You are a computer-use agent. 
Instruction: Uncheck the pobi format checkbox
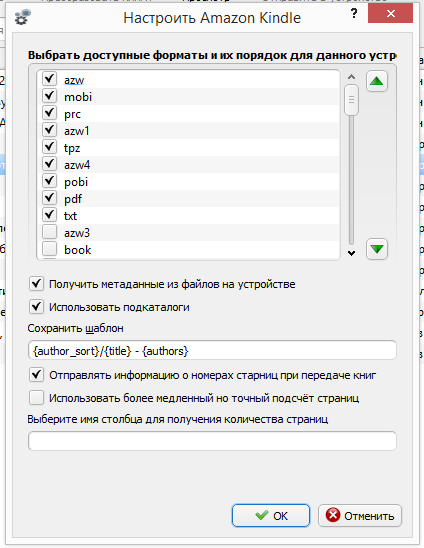(x=49, y=181)
